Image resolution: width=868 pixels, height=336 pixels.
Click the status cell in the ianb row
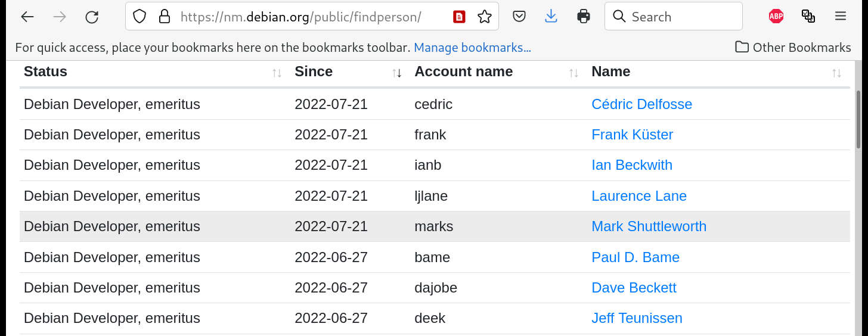pyautogui.click(x=112, y=165)
